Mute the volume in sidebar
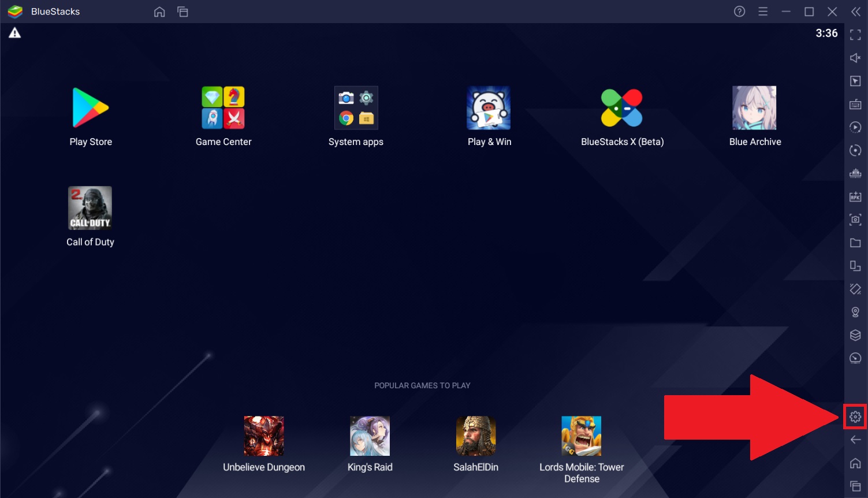Screen dimensions: 868x498 click(x=855, y=58)
